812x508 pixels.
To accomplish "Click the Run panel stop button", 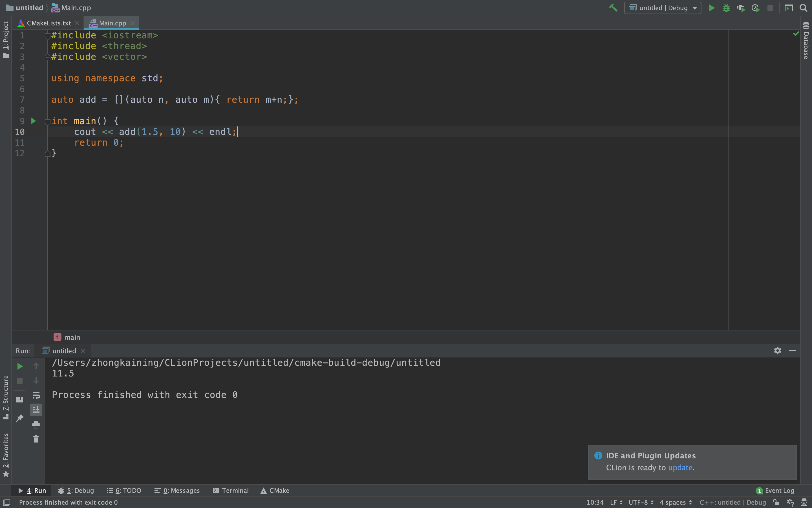I will pos(20,381).
